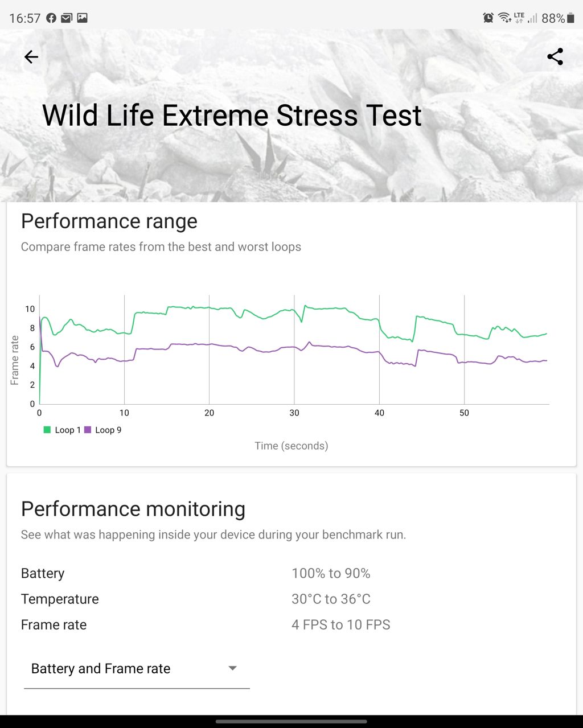This screenshot has width=583, height=728.
Task: Tap the share icon
Action: pyautogui.click(x=555, y=57)
